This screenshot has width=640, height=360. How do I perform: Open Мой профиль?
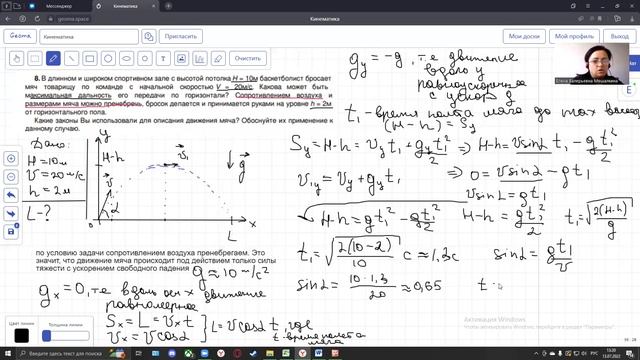click(x=574, y=36)
